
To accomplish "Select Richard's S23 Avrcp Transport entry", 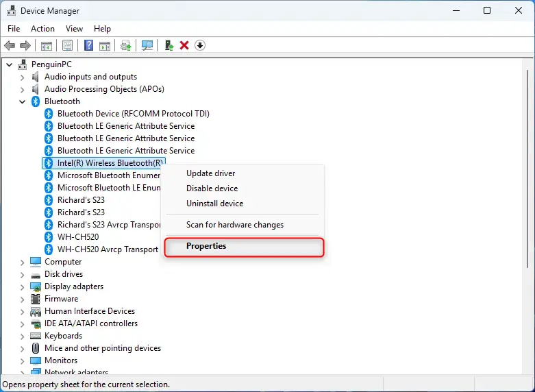I will pyautogui.click(x=109, y=225).
